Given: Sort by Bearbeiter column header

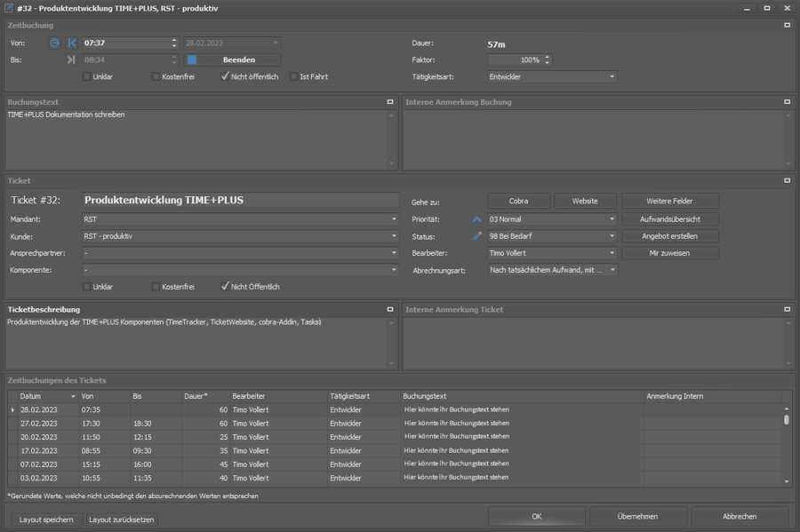Looking at the screenshot, I should point(278,396).
